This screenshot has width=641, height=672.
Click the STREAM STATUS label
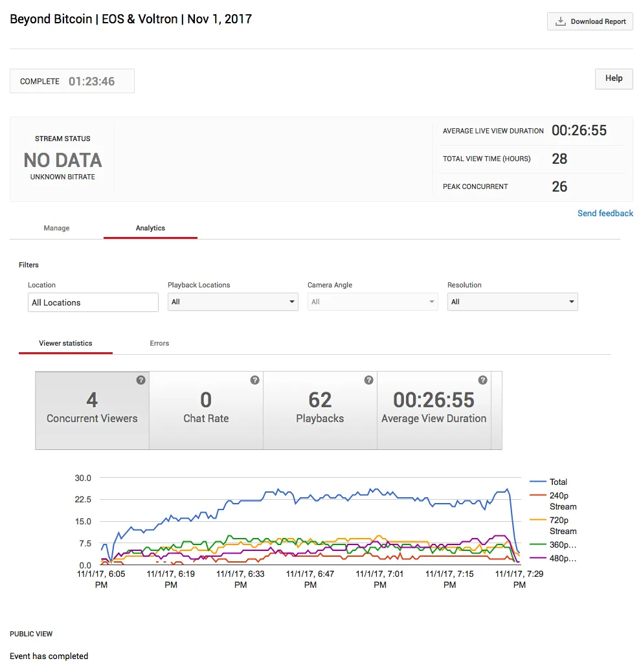point(63,139)
